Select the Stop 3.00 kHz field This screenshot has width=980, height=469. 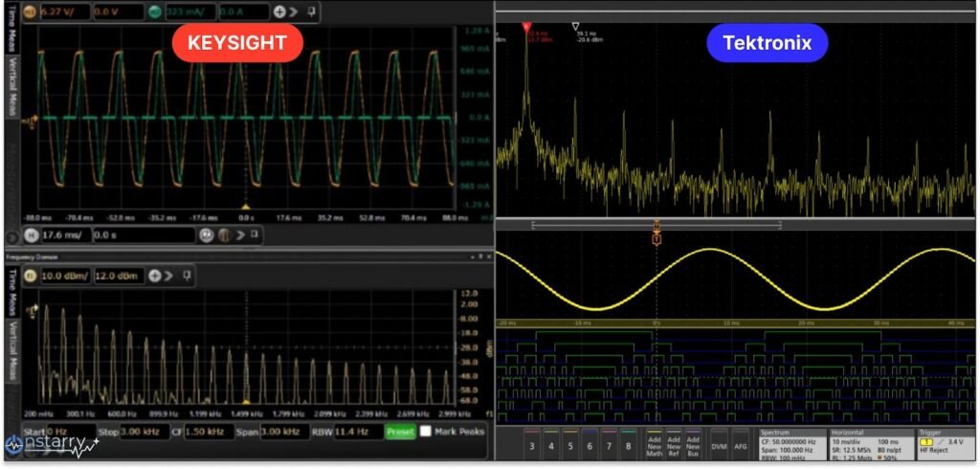pos(144,432)
